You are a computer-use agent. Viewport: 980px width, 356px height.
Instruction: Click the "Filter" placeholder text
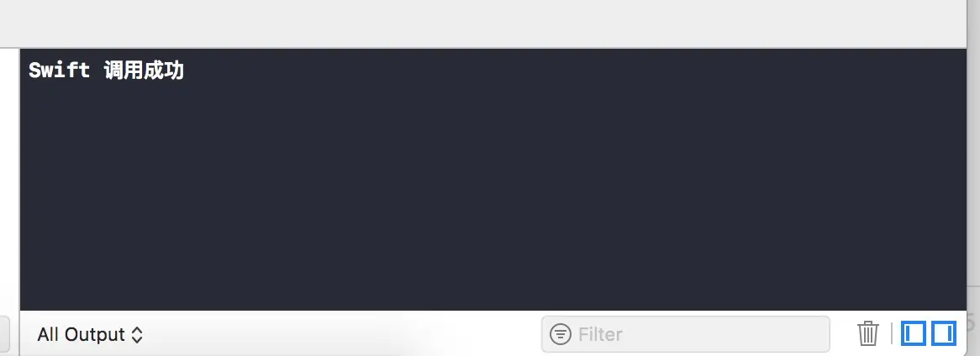pyautogui.click(x=600, y=334)
